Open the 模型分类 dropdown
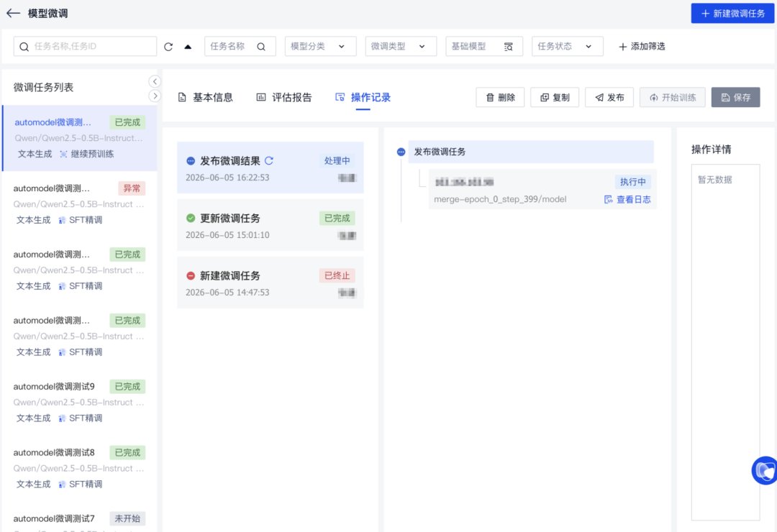The width and height of the screenshot is (777, 532). (x=320, y=46)
